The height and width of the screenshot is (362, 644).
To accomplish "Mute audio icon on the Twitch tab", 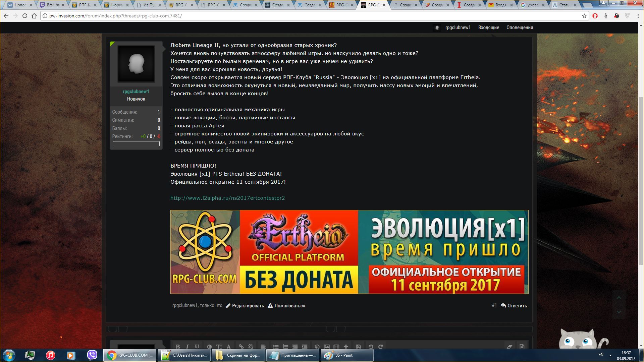I will [58, 5].
